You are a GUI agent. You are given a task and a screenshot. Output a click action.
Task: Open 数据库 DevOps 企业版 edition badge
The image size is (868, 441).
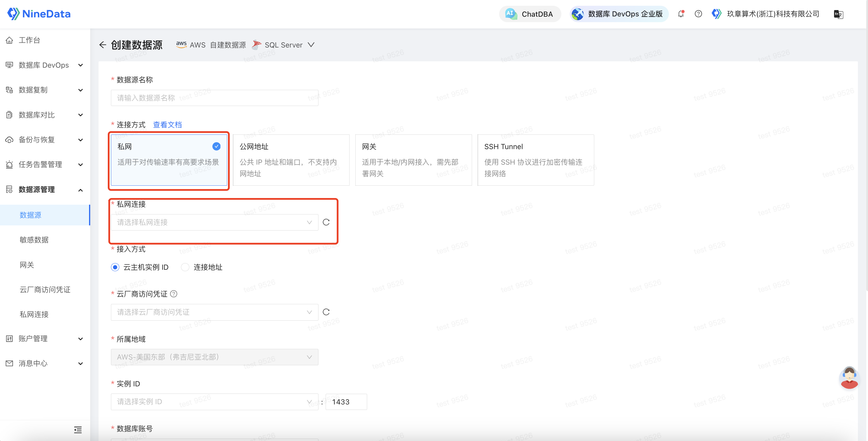coord(619,14)
